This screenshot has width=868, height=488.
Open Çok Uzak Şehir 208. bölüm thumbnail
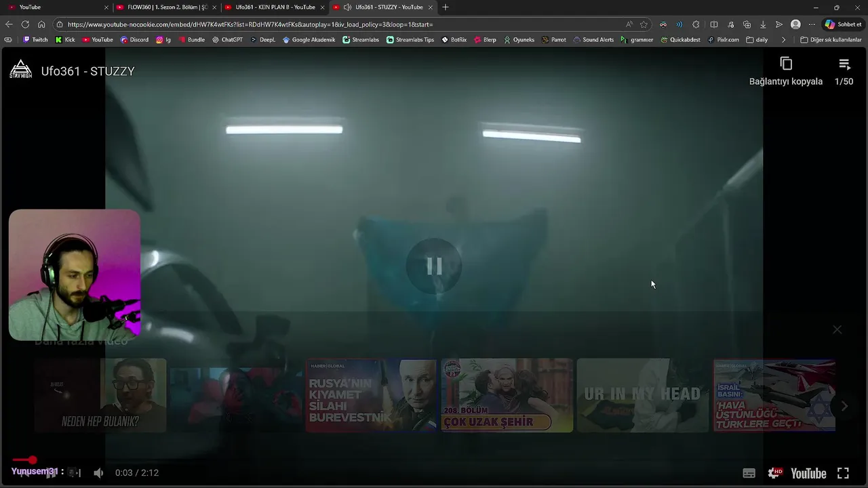[507, 396]
